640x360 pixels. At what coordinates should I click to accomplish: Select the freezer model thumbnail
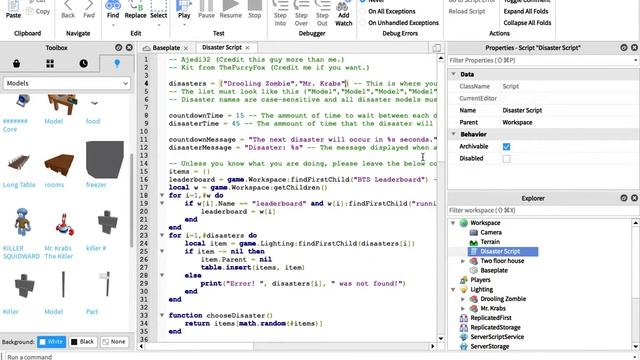click(x=104, y=159)
